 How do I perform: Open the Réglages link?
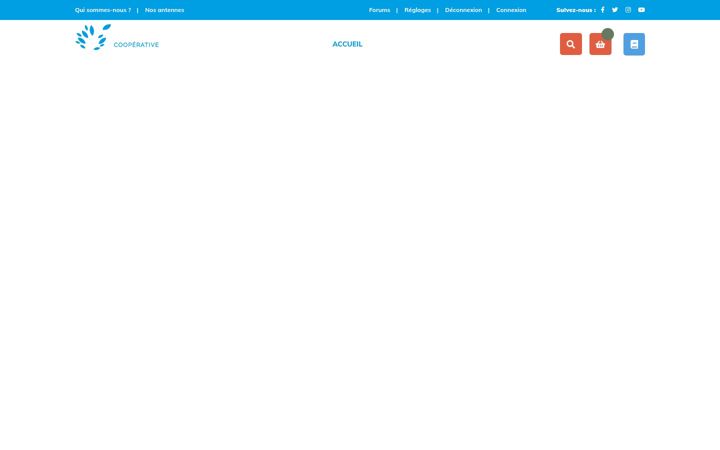[x=417, y=10]
